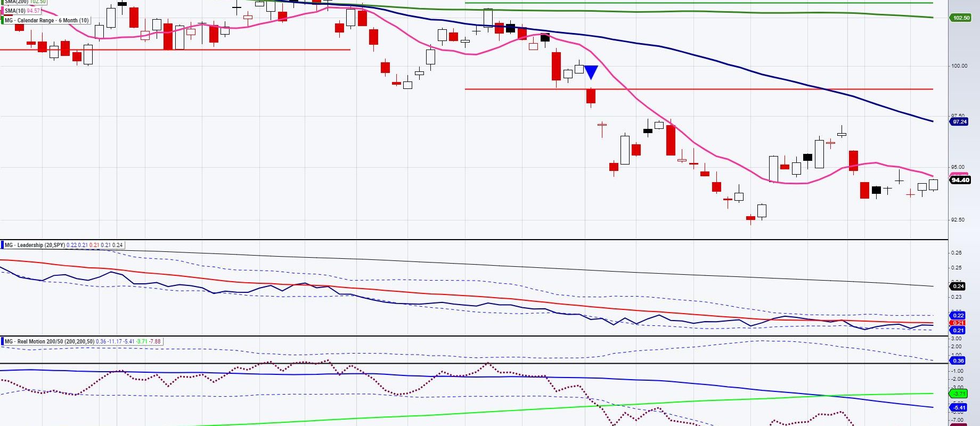This screenshot has width=980, height=426.
Task: Click the blue -5.41 Real Motion axis tag
Action: (x=959, y=408)
